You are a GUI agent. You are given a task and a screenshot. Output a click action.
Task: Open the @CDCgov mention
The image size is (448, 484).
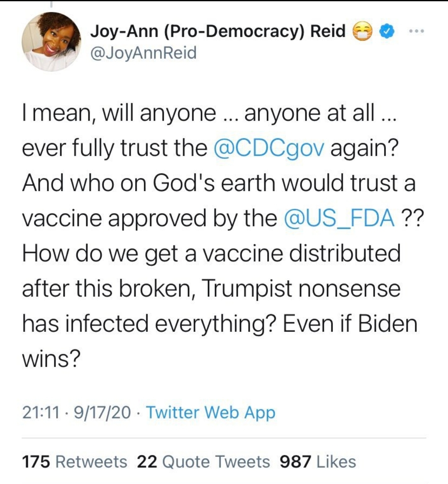coord(269,148)
